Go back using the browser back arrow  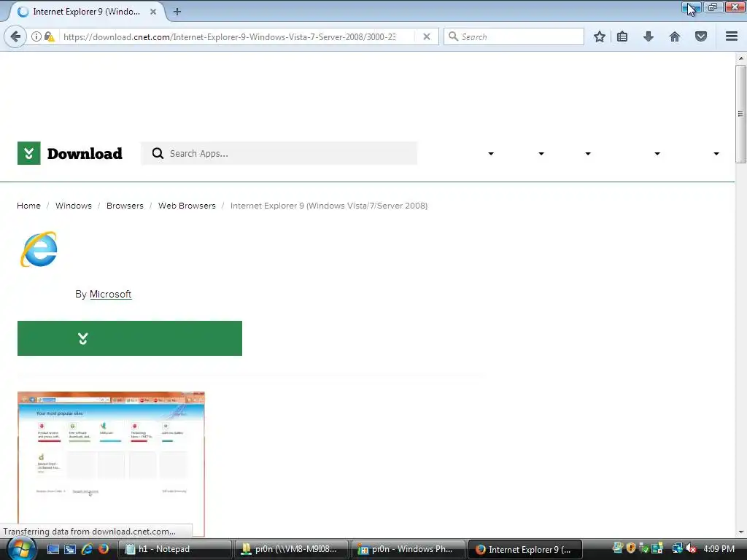click(x=15, y=36)
